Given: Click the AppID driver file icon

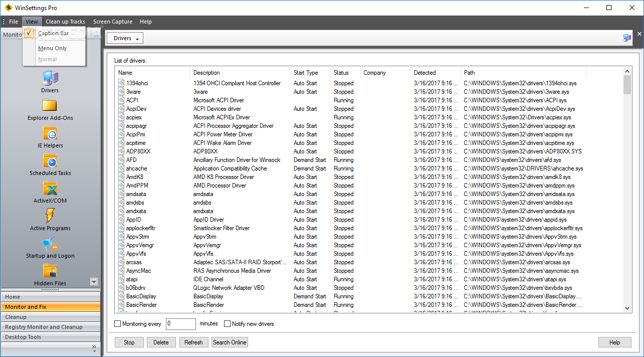Looking at the screenshot, I should tap(121, 220).
